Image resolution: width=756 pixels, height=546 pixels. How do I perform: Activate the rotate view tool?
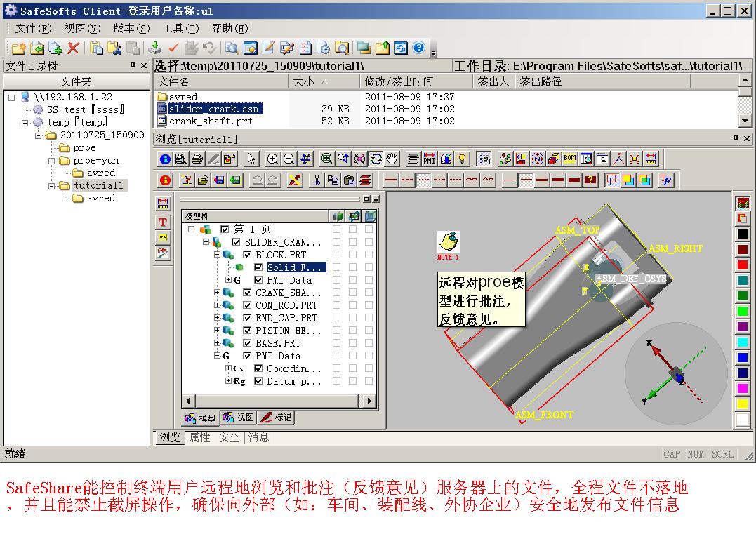coord(376,159)
